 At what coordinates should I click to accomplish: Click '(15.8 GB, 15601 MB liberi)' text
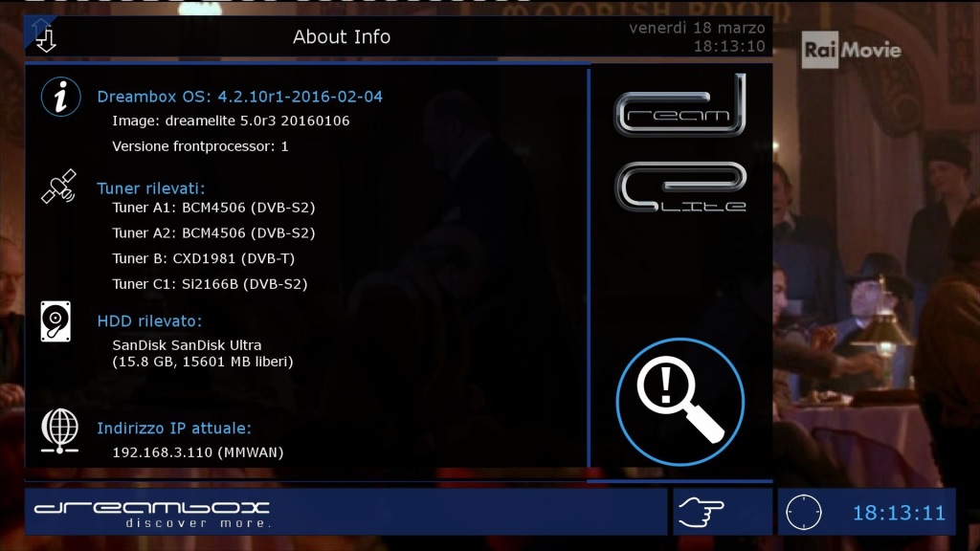tap(203, 362)
